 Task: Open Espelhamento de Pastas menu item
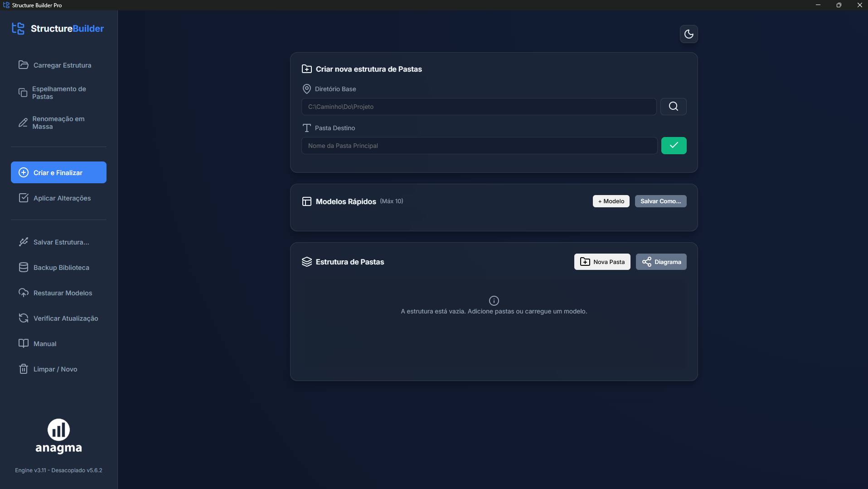(58, 93)
